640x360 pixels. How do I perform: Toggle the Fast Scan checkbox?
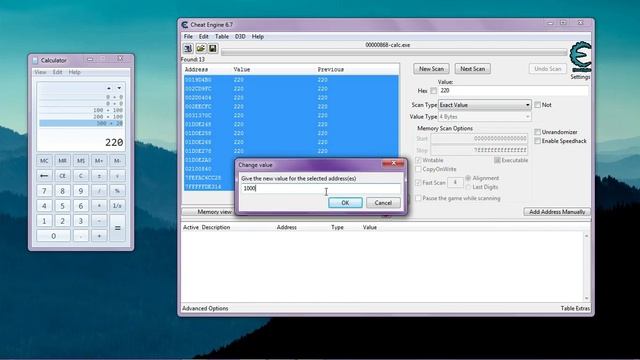[418, 182]
